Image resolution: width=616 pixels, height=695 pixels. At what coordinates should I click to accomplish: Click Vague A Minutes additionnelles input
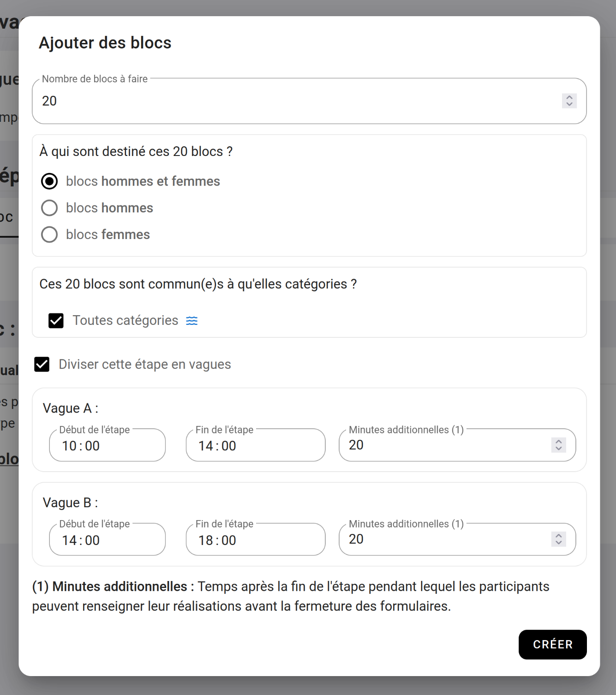point(443,445)
